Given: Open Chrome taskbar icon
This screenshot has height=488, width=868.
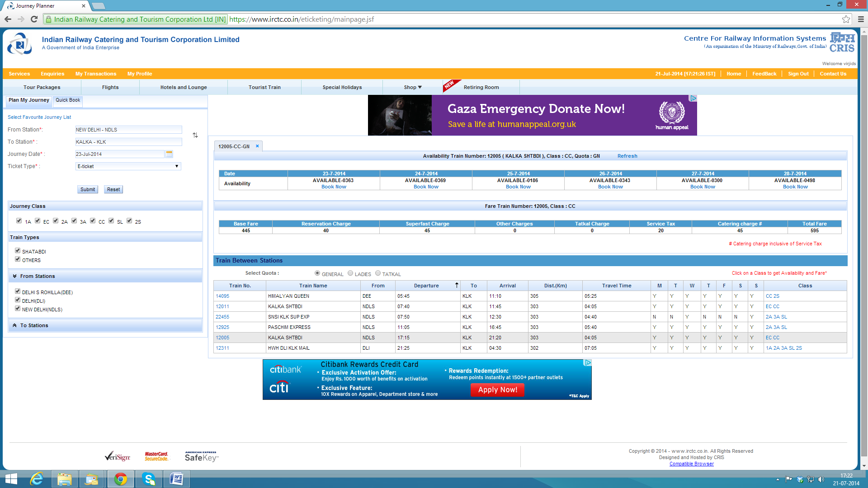Looking at the screenshot, I should 121,479.
